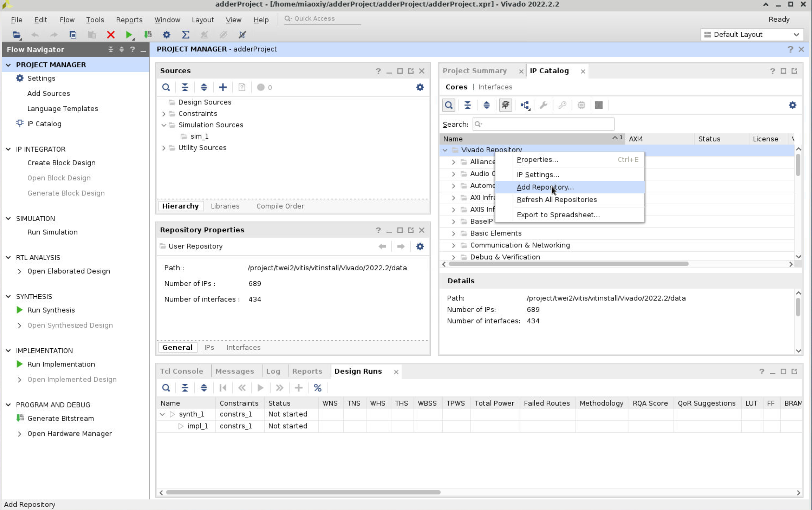Click the green Run toolbar icon
812x510 pixels.
click(x=129, y=35)
